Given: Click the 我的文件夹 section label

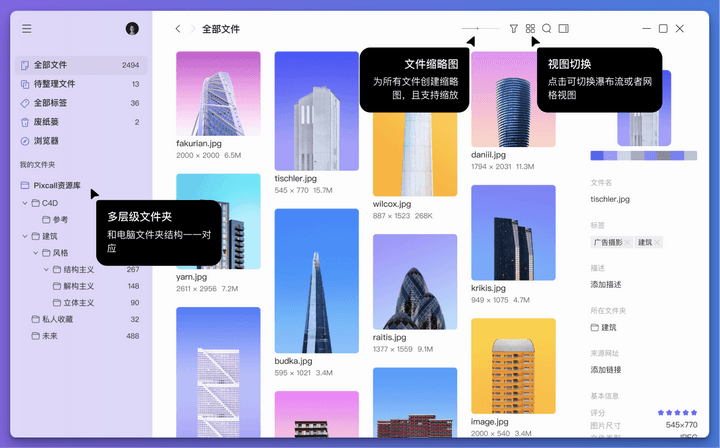Looking at the screenshot, I should tap(37, 164).
